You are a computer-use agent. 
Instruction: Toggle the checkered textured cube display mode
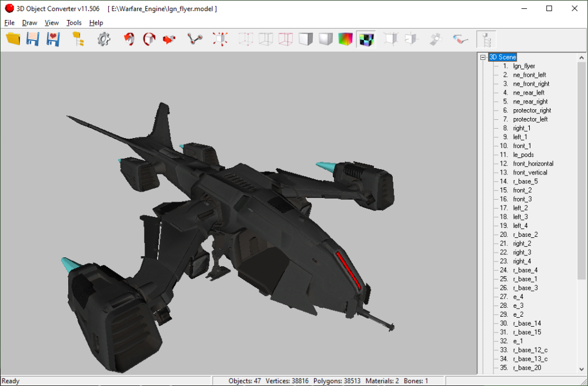click(366, 39)
